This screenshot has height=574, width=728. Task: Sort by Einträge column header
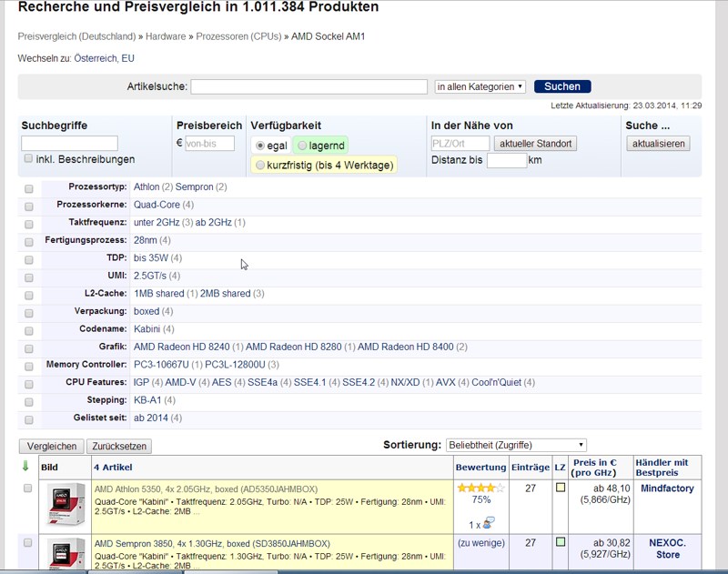(x=531, y=468)
